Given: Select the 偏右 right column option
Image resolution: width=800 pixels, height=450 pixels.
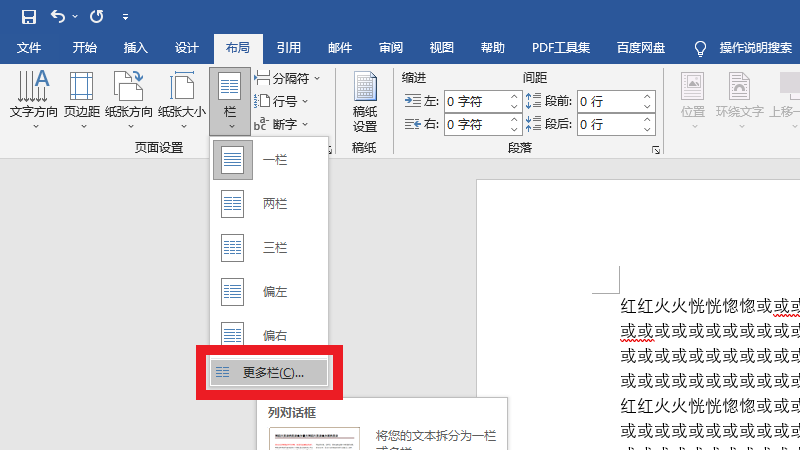Looking at the screenshot, I should 269,333.
